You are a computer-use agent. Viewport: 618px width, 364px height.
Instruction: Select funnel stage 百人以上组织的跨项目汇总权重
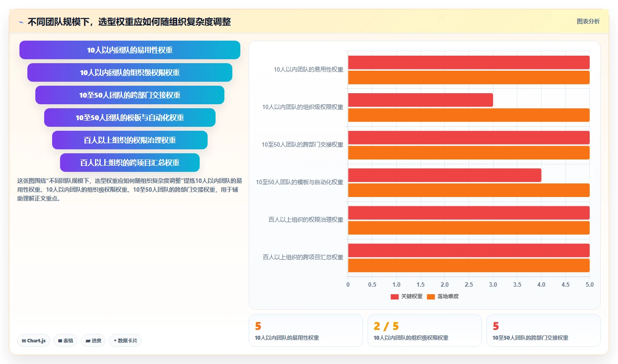130,163
